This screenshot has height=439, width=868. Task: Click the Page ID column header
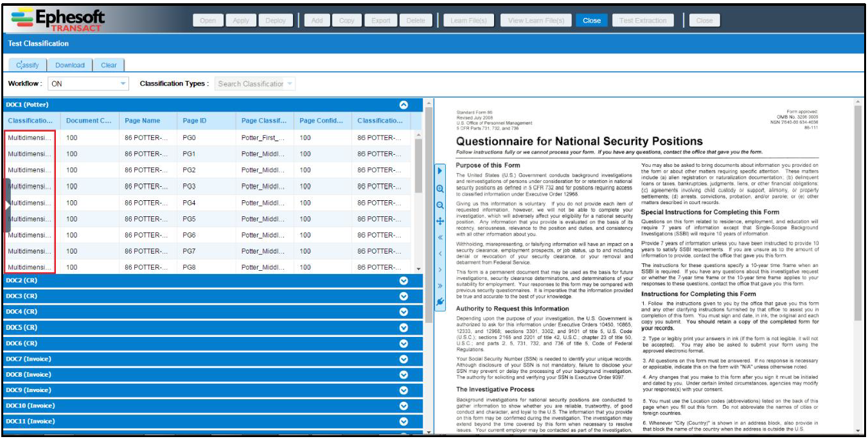[x=206, y=121]
